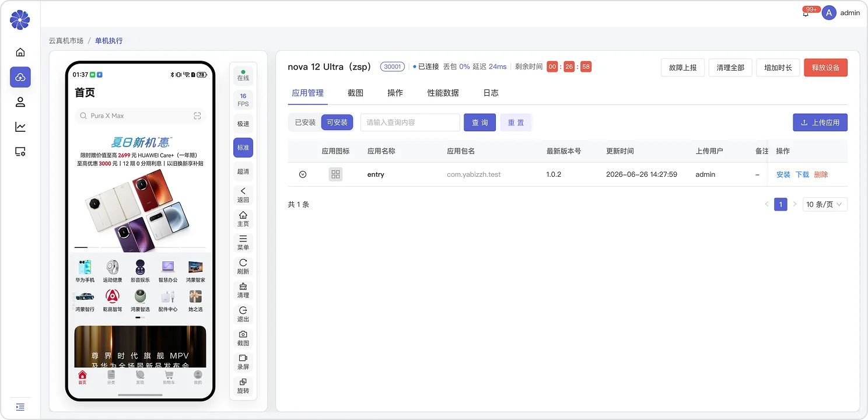Click the 主页 home control
Viewport: 868px width, 420px height.
[243, 219]
